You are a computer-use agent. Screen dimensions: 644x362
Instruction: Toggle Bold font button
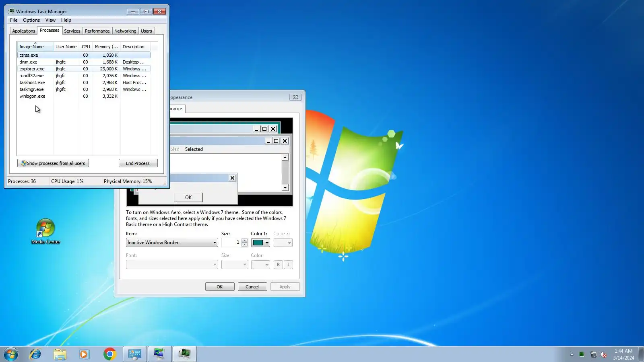tap(278, 264)
